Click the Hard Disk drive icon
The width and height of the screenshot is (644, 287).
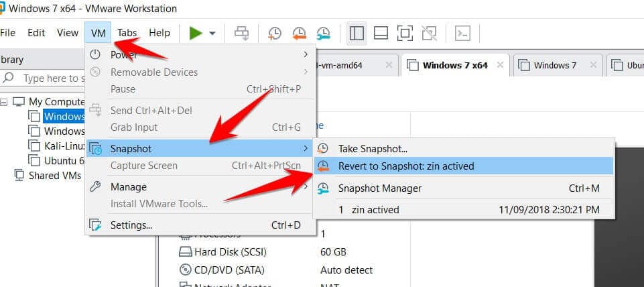point(185,251)
